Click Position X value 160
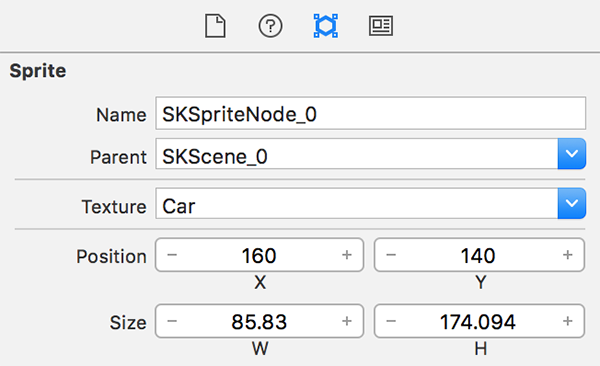 click(x=259, y=255)
